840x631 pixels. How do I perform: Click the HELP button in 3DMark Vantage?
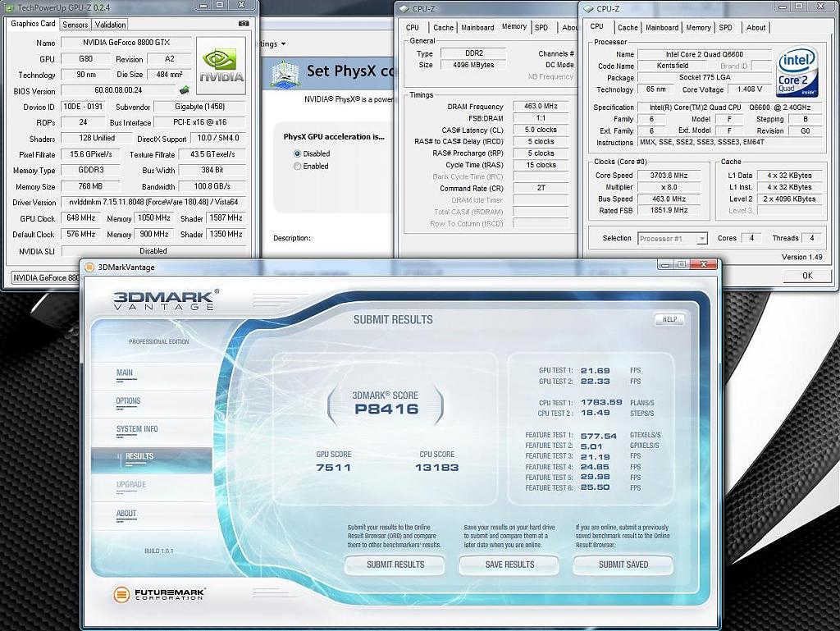click(669, 320)
